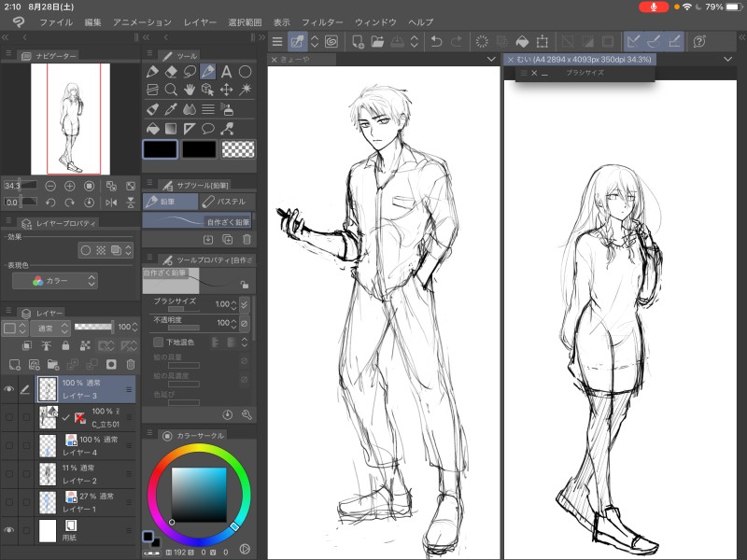The image size is (747, 560).
Task: Hide レイヤー 3 with its eye icon
Action: (x=9, y=389)
